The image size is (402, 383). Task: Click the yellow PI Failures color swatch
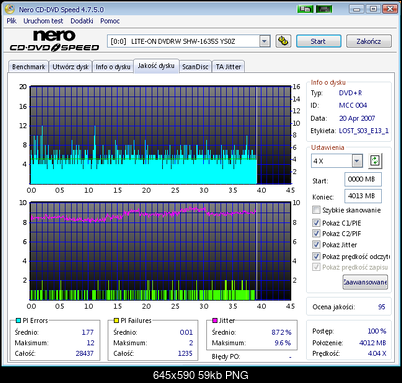[116, 321]
